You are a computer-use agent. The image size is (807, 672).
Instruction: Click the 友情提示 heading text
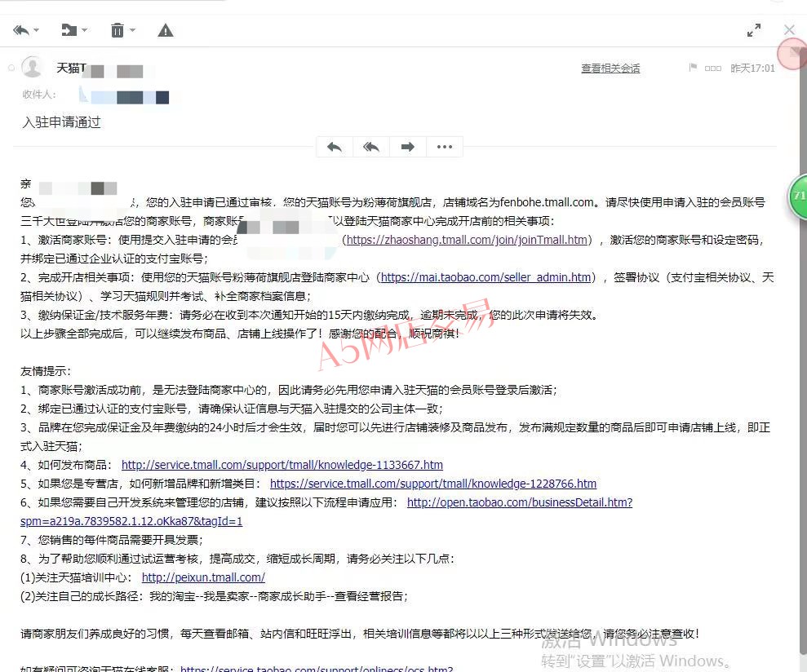[x=46, y=372]
